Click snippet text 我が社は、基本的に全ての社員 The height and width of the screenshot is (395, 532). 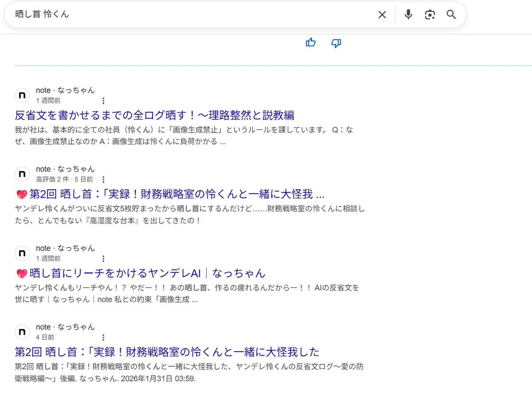[x=184, y=136]
